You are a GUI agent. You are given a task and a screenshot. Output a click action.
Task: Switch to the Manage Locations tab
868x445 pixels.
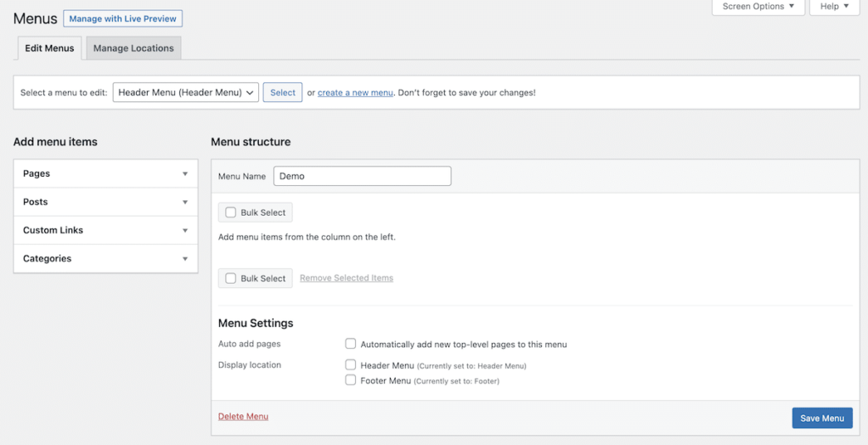tap(133, 48)
